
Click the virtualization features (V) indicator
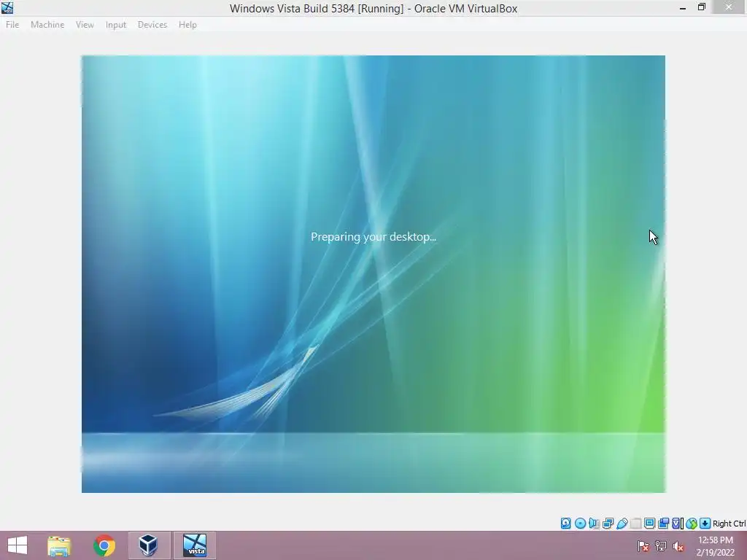678,524
